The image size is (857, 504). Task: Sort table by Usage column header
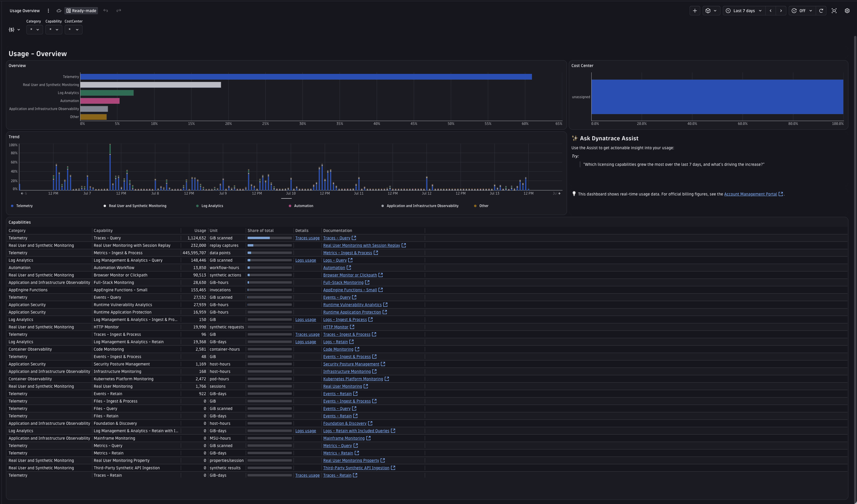[200, 230]
